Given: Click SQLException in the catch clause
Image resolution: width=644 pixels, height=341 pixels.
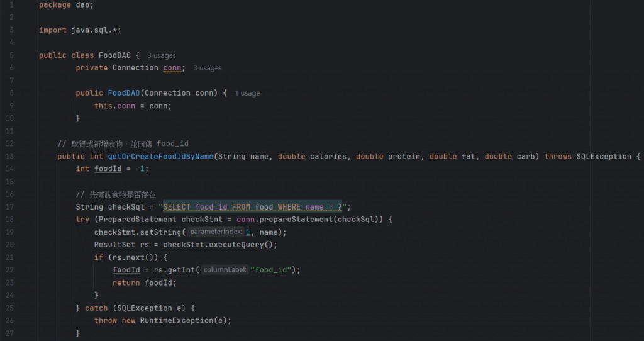Looking at the screenshot, I should [144, 308].
